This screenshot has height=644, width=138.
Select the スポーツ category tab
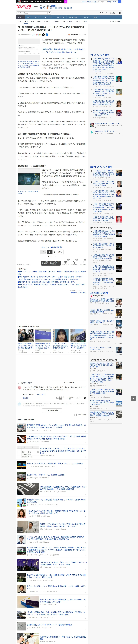(x=56, y=21)
